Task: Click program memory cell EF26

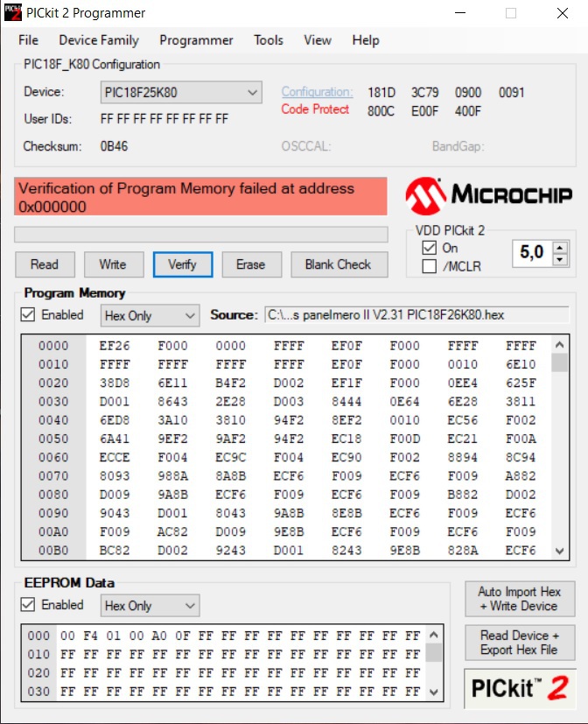Action: point(115,346)
